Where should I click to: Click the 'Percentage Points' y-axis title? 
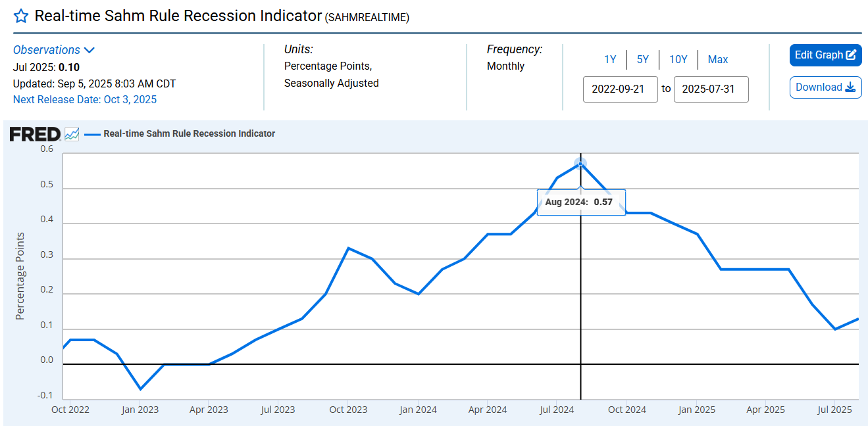pyautogui.click(x=20, y=276)
